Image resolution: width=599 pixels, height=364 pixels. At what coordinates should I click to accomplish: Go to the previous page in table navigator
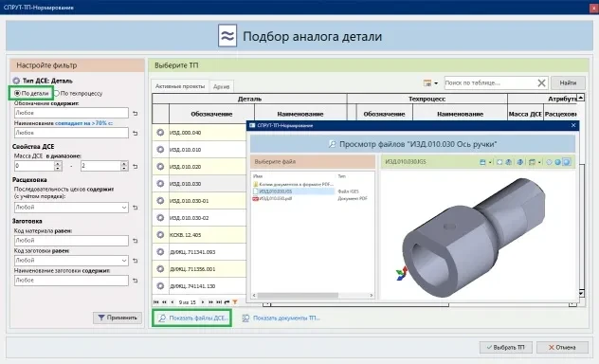164,302
